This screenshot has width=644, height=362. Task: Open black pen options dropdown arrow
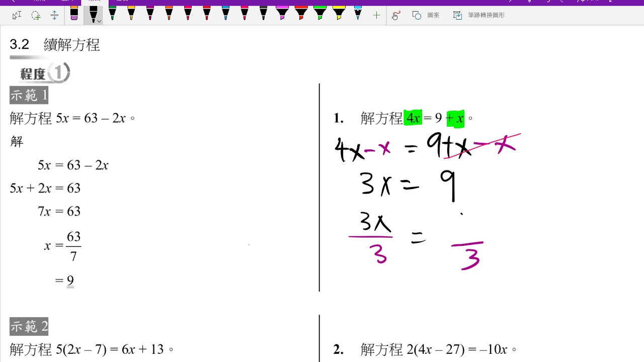(x=100, y=21)
